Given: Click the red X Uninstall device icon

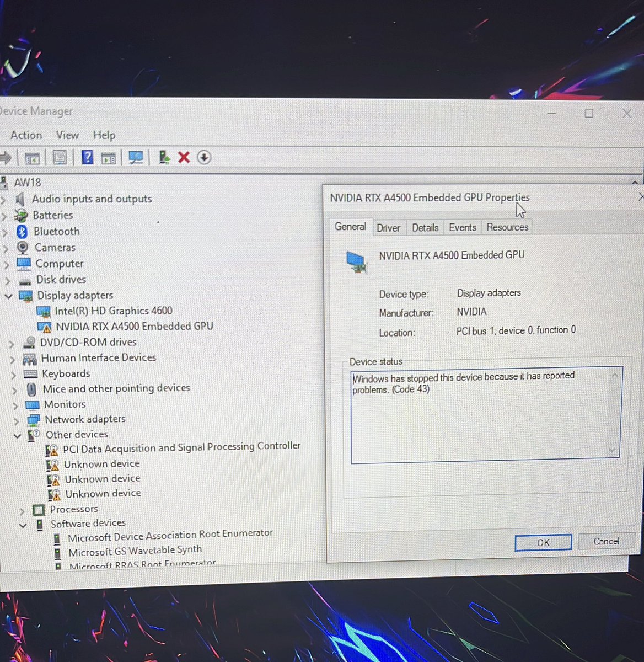Looking at the screenshot, I should [x=184, y=158].
